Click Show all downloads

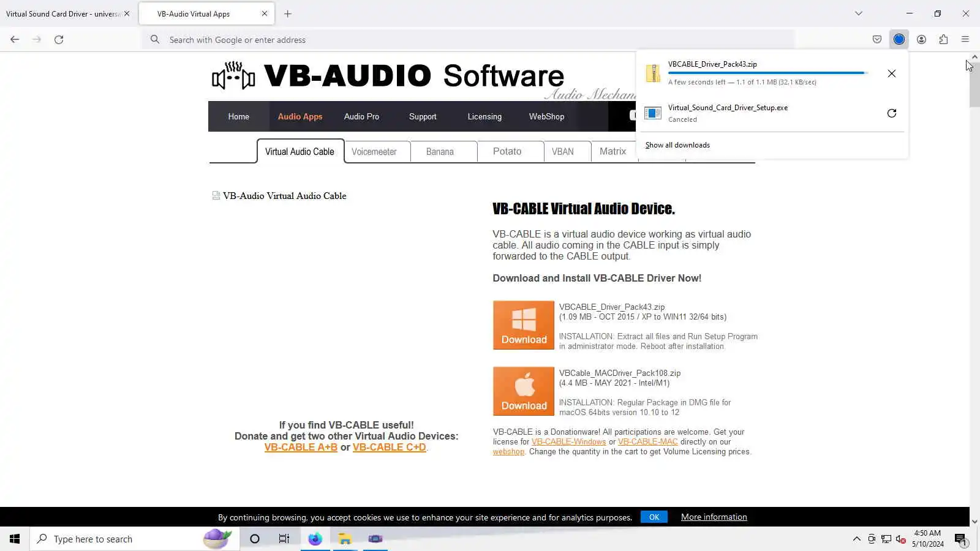(x=677, y=145)
